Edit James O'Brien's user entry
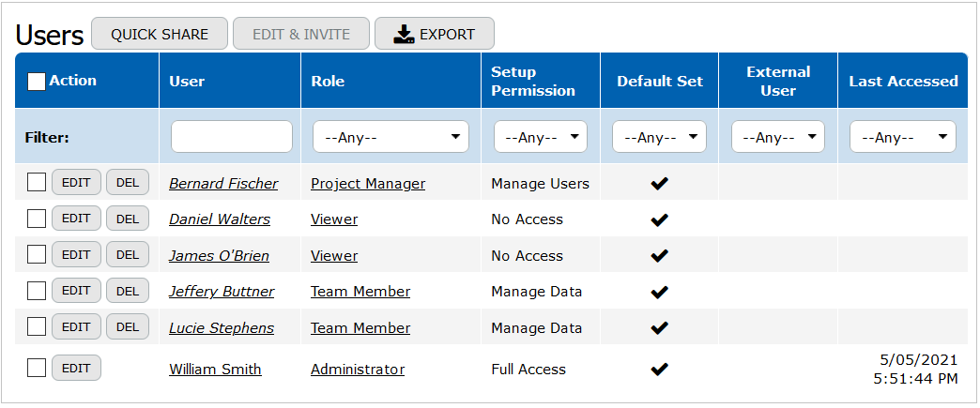Viewport: 980px width, 408px height. click(x=76, y=255)
